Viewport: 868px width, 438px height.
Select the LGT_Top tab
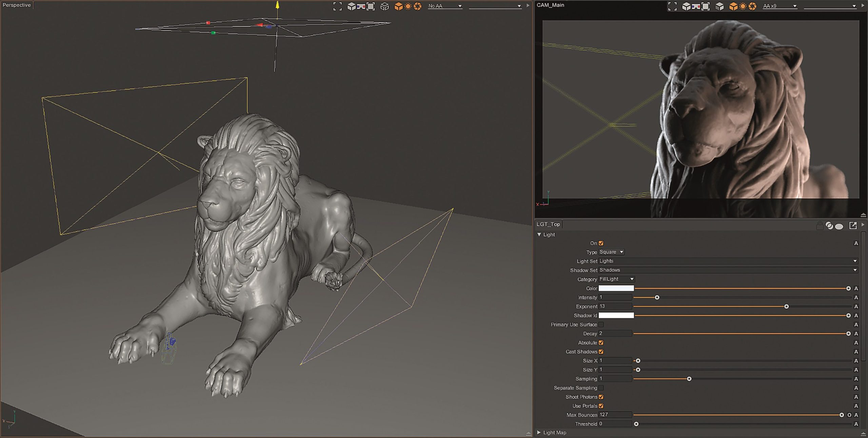tap(548, 224)
